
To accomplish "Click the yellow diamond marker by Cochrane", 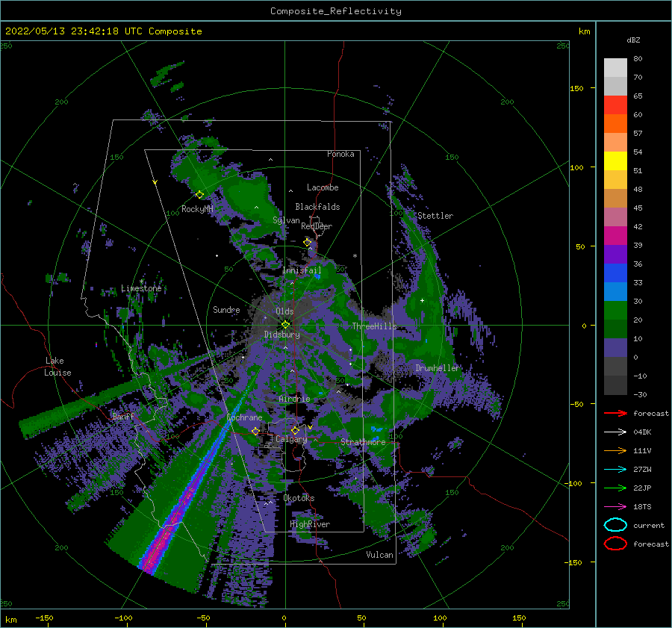I will (x=255, y=431).
